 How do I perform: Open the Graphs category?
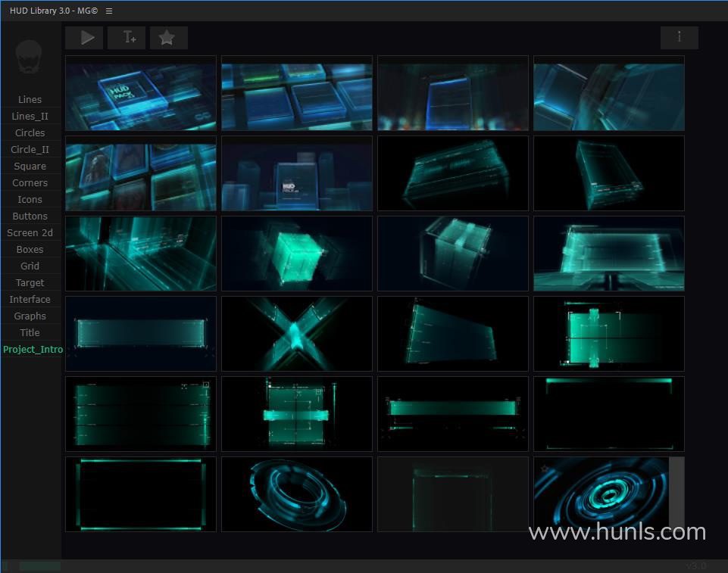[x=30, y=316]
